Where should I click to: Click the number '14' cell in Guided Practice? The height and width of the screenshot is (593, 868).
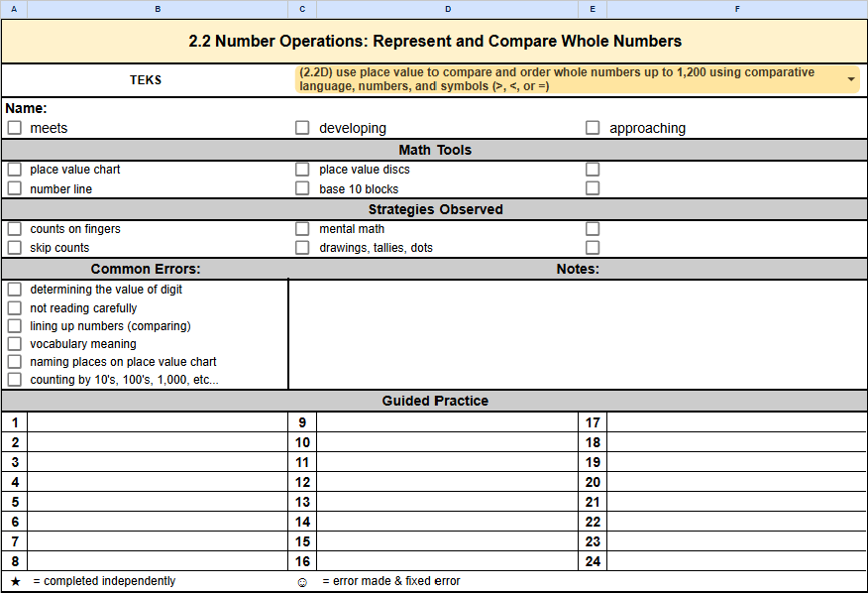tap(302, 522)
